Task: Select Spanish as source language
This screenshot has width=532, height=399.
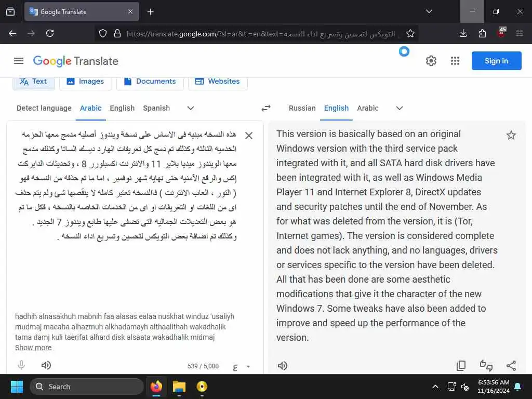Action: click(156, 108)
